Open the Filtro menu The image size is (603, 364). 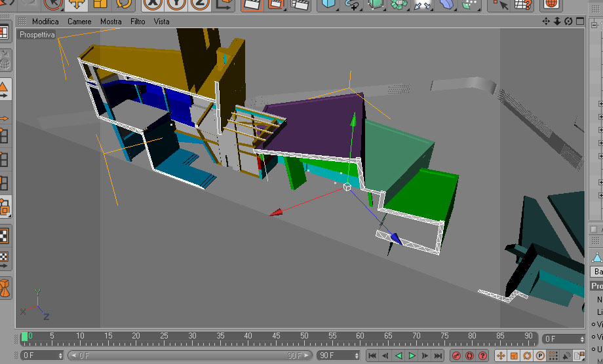(138, 22)
